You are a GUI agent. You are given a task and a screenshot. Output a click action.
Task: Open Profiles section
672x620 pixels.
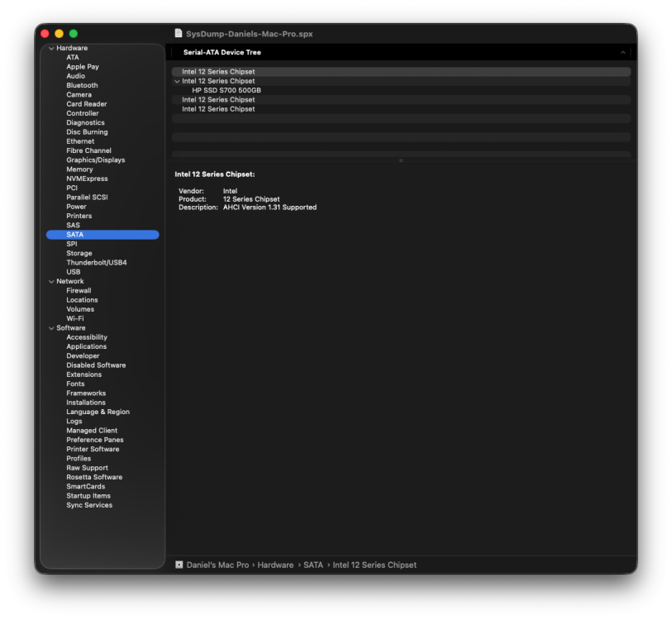click(x=79, y=459)
